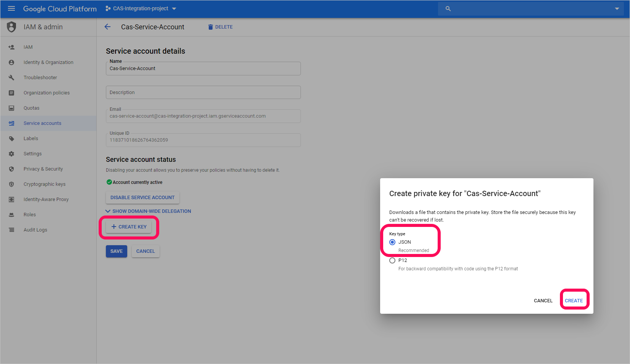
Task: Delete the Cas-Service-Account service account
Action: [x=221, y=27]
